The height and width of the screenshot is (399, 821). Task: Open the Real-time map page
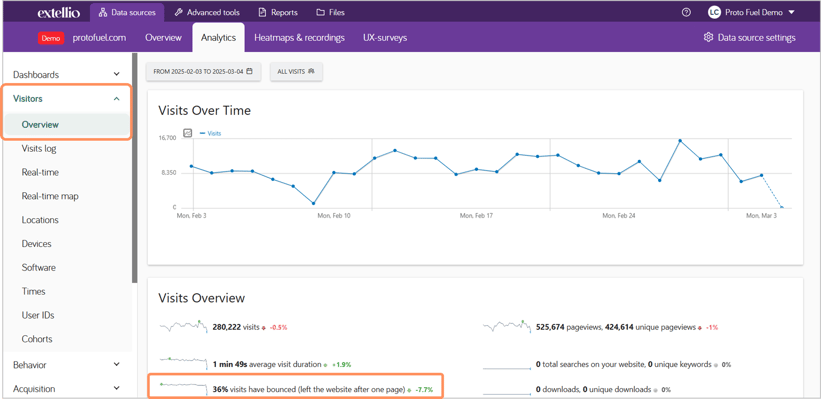point(50,196)
